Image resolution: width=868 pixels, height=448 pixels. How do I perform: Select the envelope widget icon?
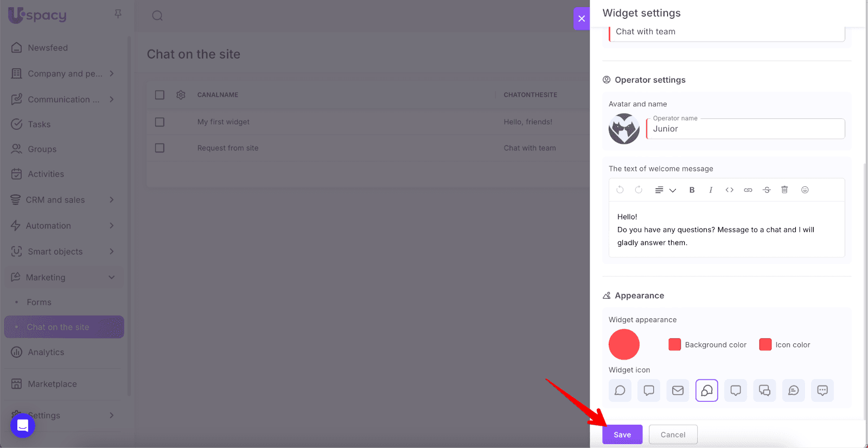(x=678, y=390)
